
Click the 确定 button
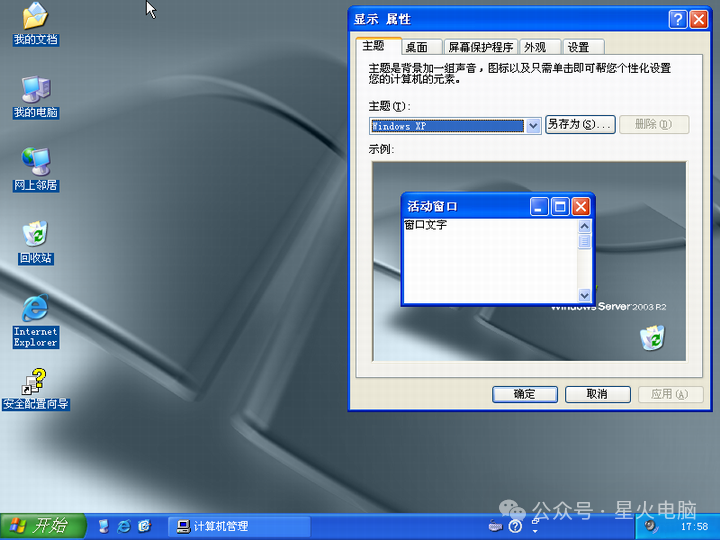(x=525, y=394)
